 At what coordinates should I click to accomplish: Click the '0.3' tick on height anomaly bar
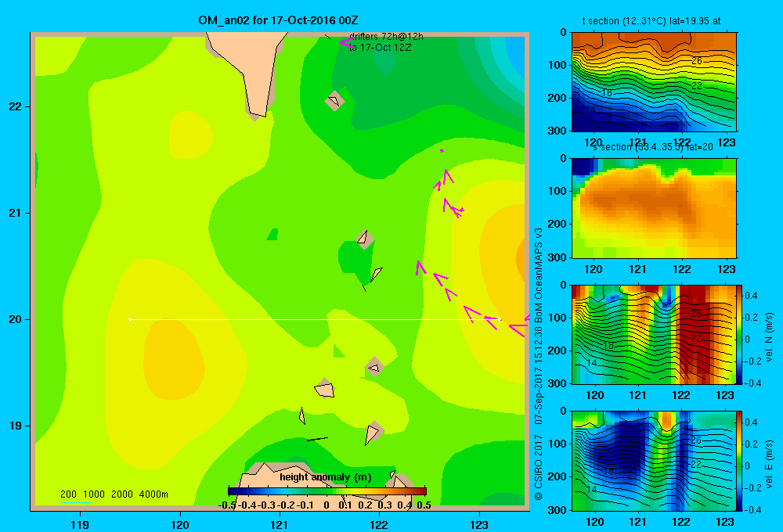click(x=384, y=505)
